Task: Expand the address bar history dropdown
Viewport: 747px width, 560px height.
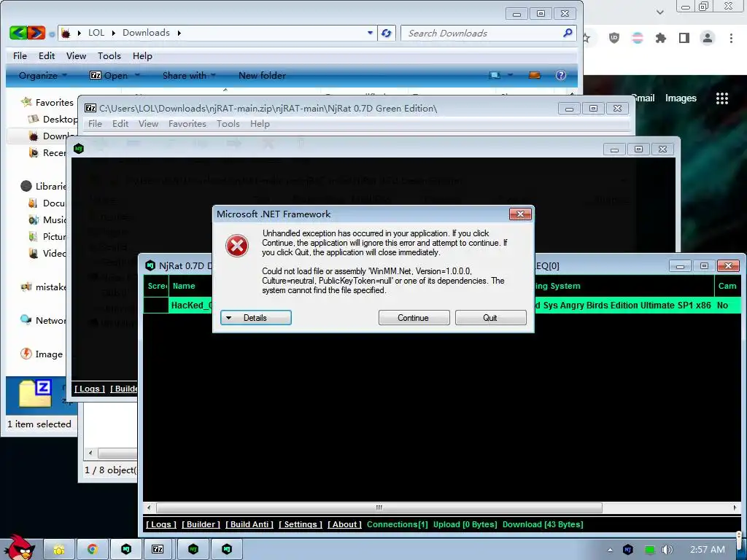Action: [x=370, y=33]
